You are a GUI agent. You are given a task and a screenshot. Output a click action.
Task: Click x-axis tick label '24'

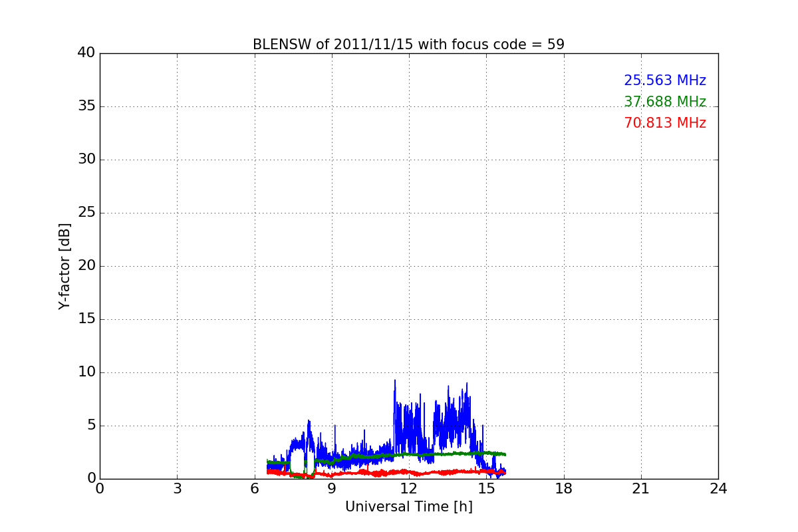718,489
